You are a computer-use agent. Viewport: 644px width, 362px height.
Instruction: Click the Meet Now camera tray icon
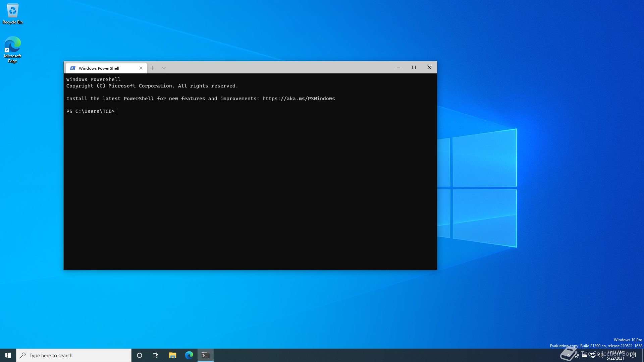pyautogui.click(x=577, y=355)
